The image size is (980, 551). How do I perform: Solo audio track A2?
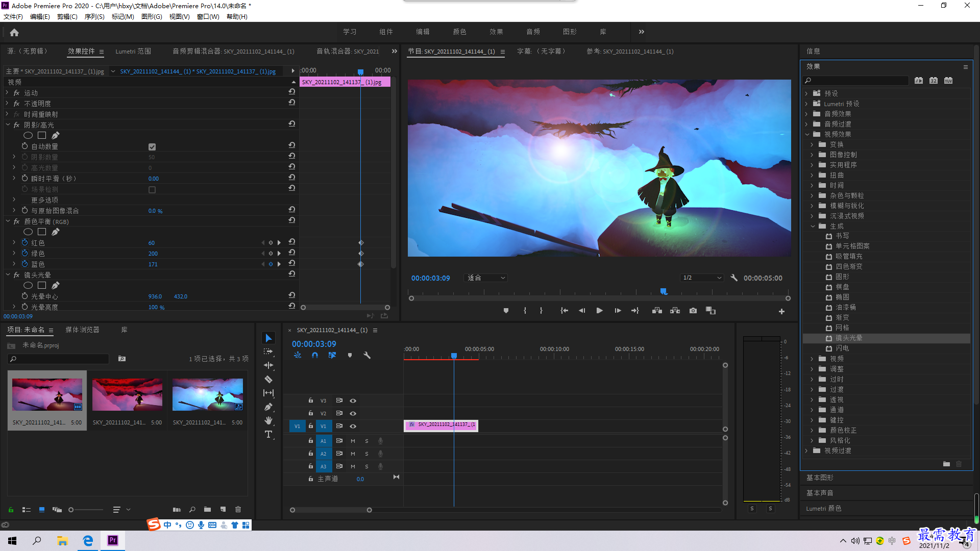pyautogui.click(x=366, y=454)
